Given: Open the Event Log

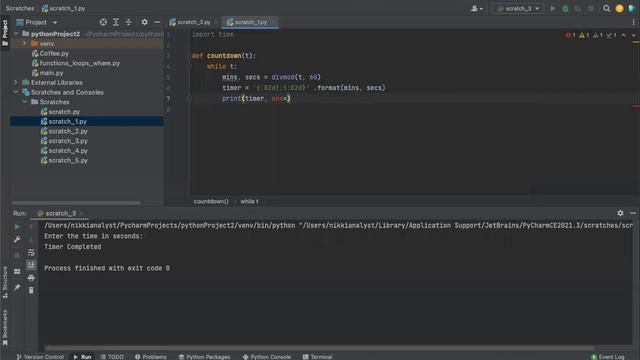Looking at the screenshot, I should pos(608,357).
